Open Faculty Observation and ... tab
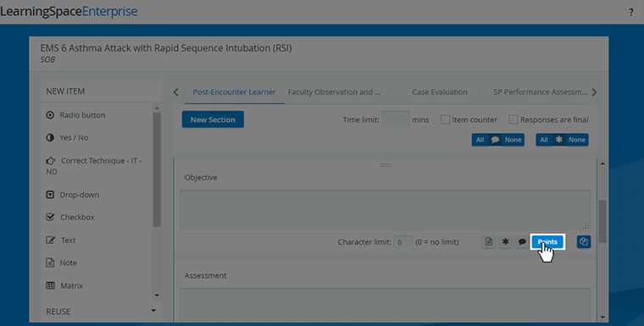The image size is (644, 326). click(x=334, y=92)
